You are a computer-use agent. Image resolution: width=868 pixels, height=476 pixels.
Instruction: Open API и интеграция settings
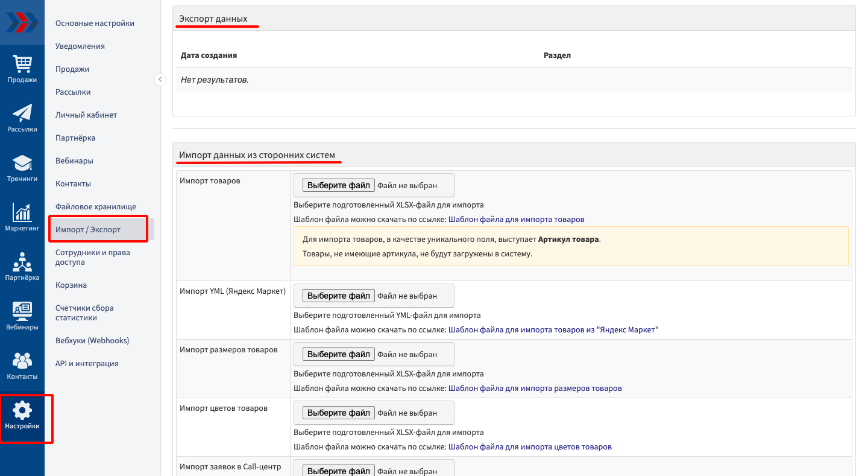[87, 364]
